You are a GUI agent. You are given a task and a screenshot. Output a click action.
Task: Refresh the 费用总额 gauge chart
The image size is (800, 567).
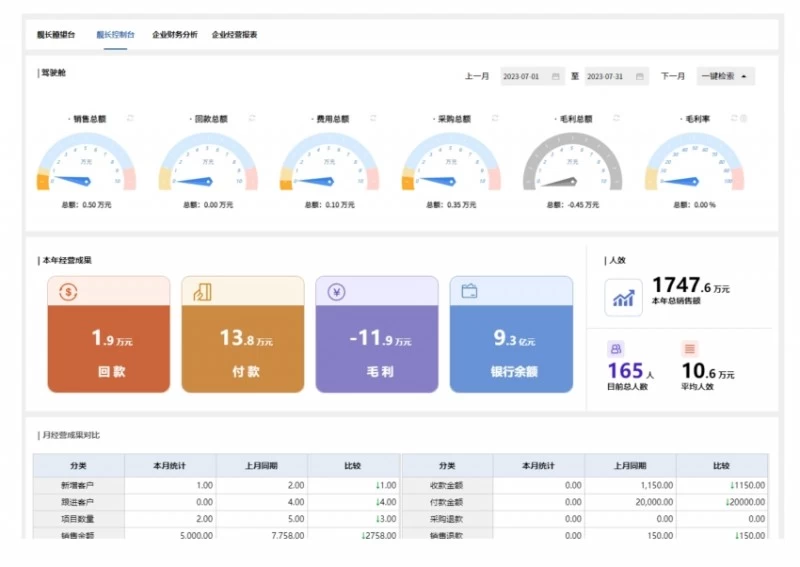(372, 118)
